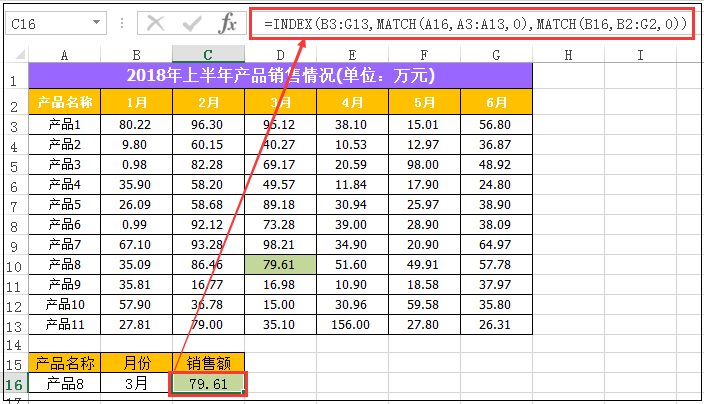
Task: Select column I header
Action: click(x=640, y=55)
